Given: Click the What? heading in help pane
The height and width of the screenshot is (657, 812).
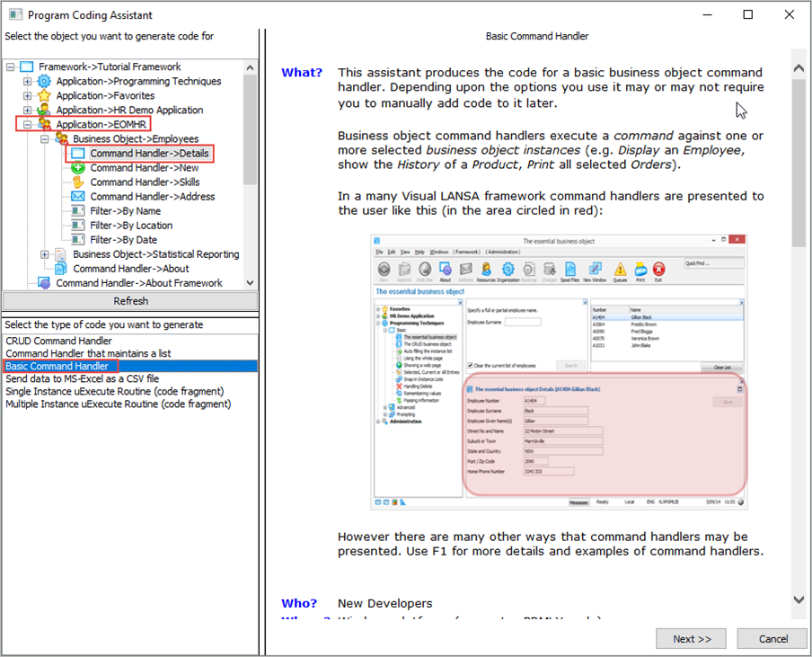Looking at the screenshot, I should point(302,73).
